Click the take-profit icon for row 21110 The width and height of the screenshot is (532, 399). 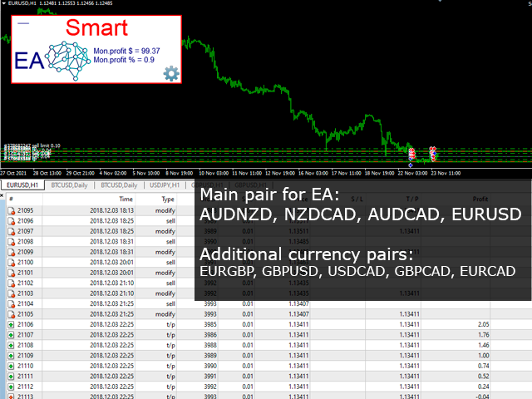tap(11, 366)
